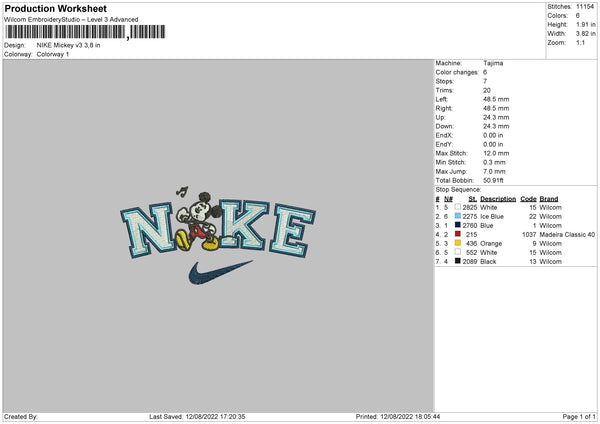Image resolution: width=600 pixels, height=424 pixels.
Task: Click 'Madeira Classic 40' brand text
Action: 567,235
